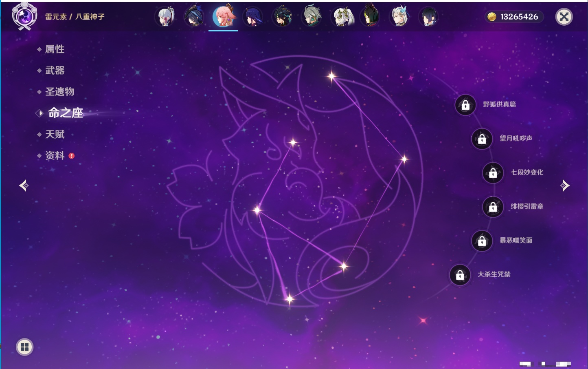Screen dimensions: 588x369
Task: Click the lock icon beside 暴恶嗤笑面
Action: (482, 241)
